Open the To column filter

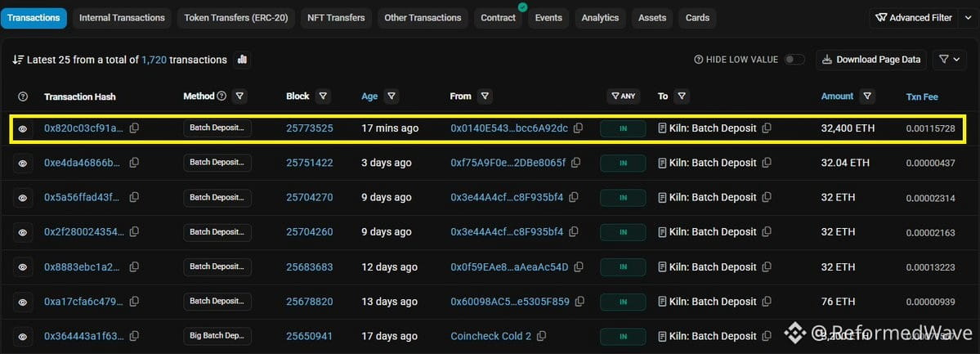coord(682,96)
